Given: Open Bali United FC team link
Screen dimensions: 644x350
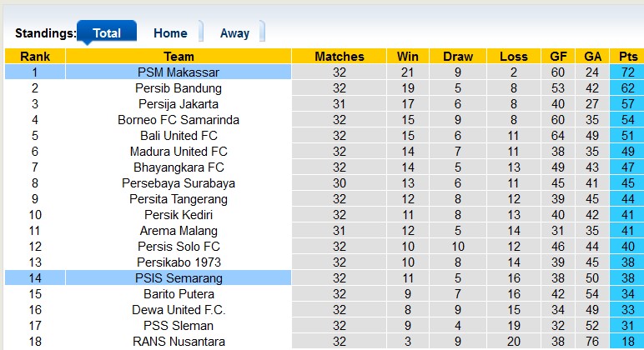Looking at the screenshot, I should pos(179,136).
